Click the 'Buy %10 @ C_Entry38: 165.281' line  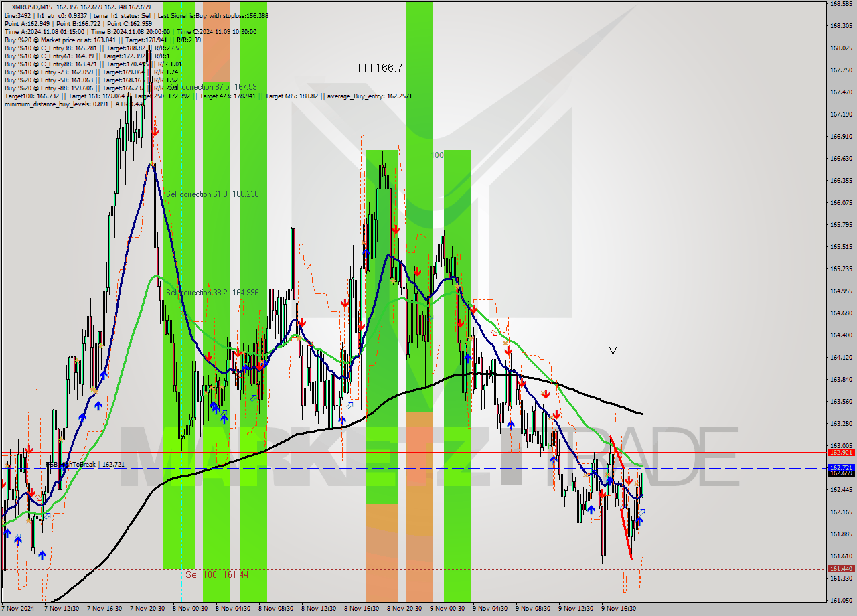click(x=92, y=48)
